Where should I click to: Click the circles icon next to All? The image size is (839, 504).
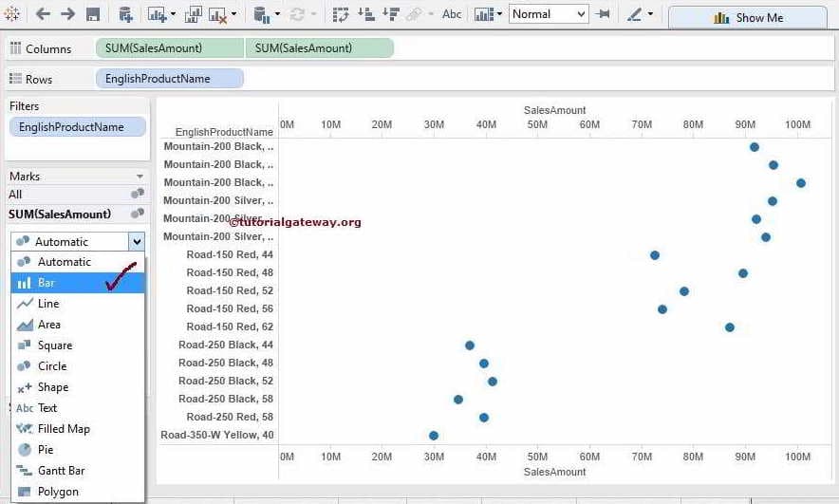(x=138, y=193)
